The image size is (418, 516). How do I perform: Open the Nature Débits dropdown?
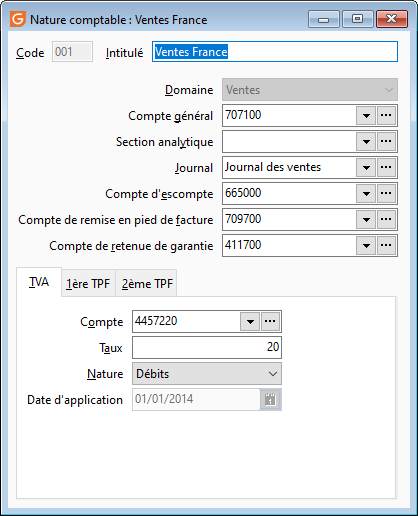[207, 374]
